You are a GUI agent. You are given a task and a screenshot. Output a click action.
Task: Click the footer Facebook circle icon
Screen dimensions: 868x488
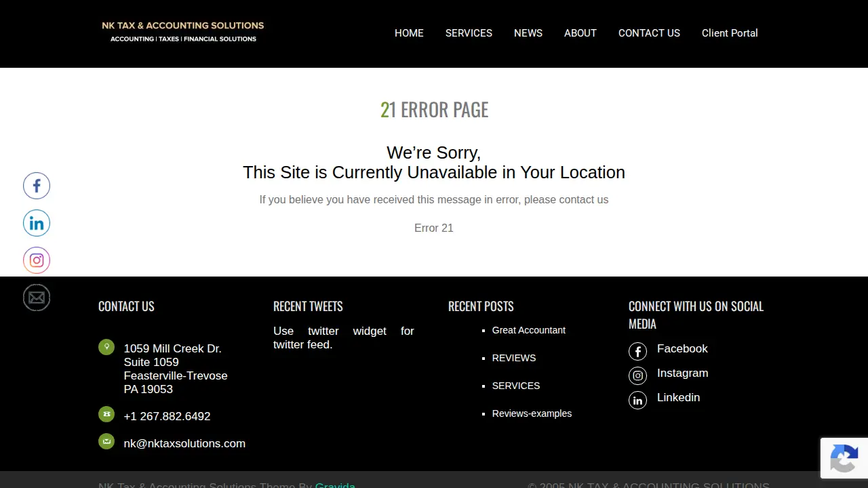tap(637, 351)
